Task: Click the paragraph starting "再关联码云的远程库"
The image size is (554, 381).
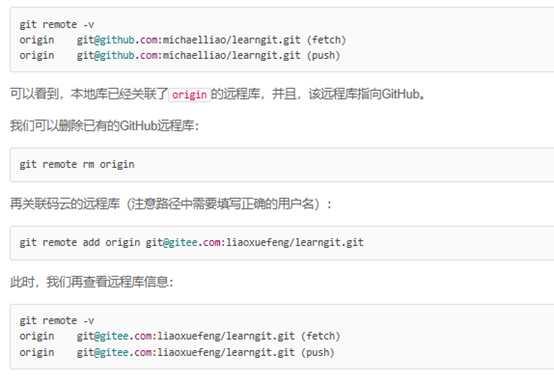Action: [171, 204]
